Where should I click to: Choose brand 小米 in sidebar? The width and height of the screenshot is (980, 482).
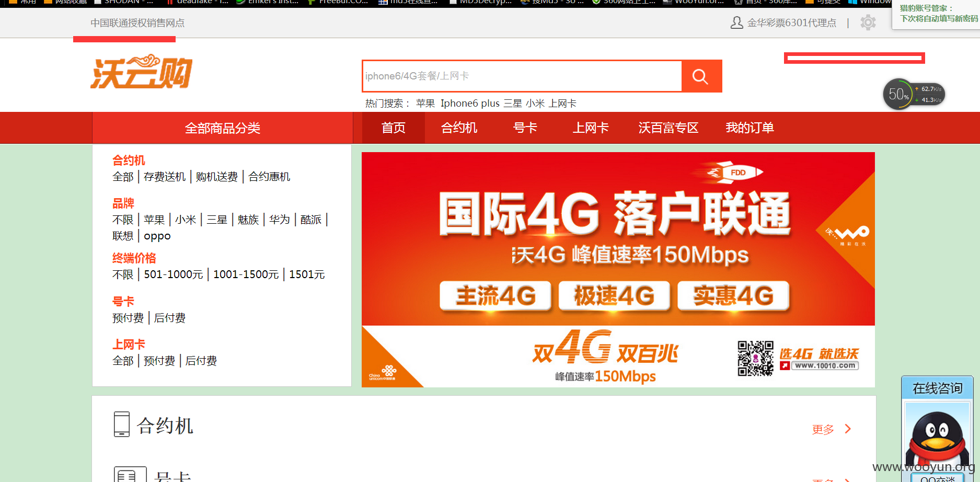point(186,220)
